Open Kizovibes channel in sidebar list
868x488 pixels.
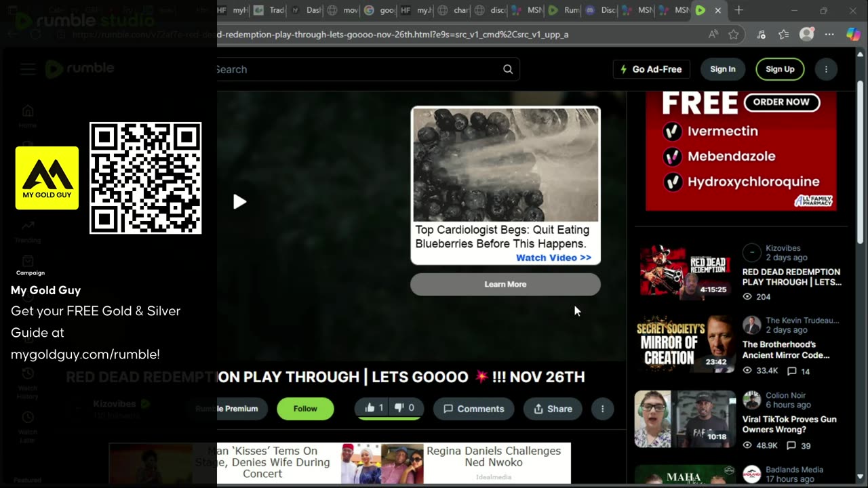coord(783,248)
